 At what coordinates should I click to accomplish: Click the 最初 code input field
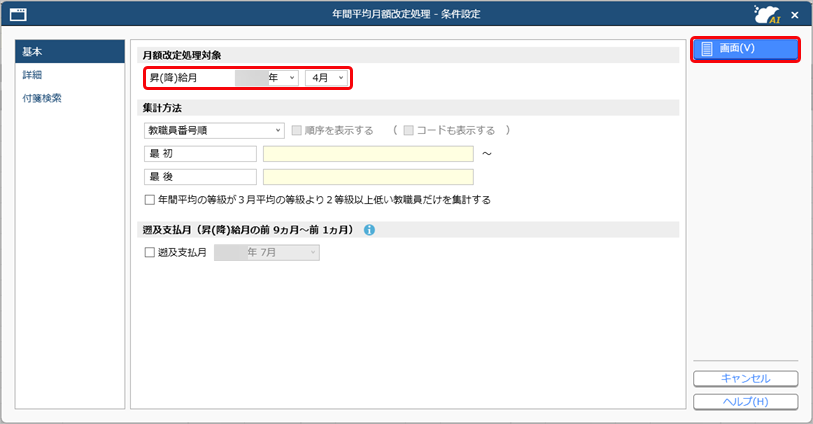click(200, 153)
